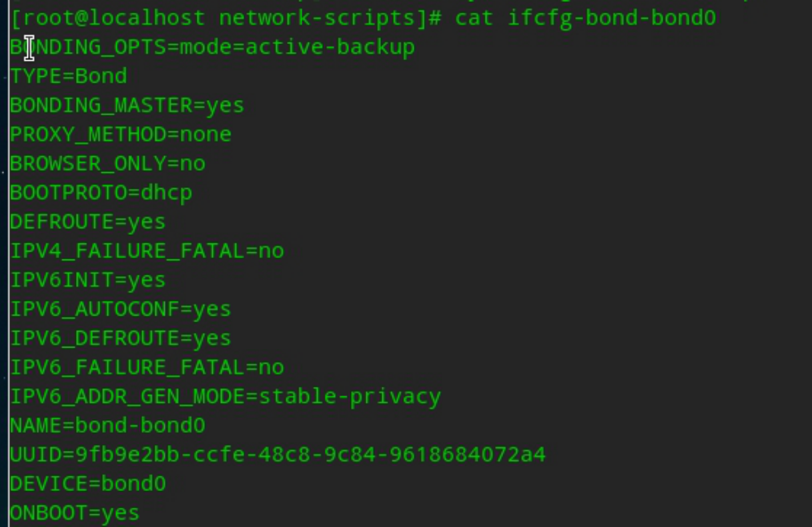This screenshot has width=812, height=527.
Task: Click the TYPE=Bond line
Action: point(68,76)
